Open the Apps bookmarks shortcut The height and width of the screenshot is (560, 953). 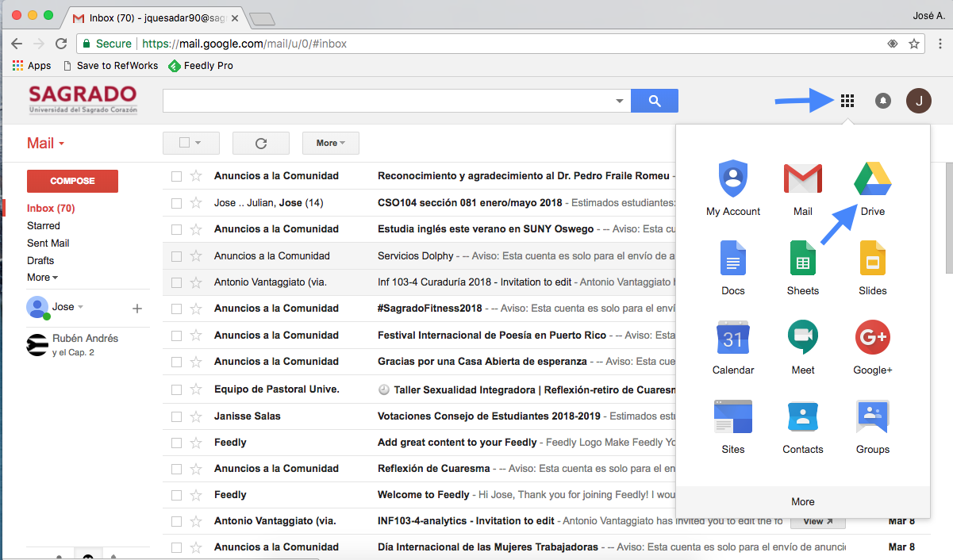[x=32, y=66]
